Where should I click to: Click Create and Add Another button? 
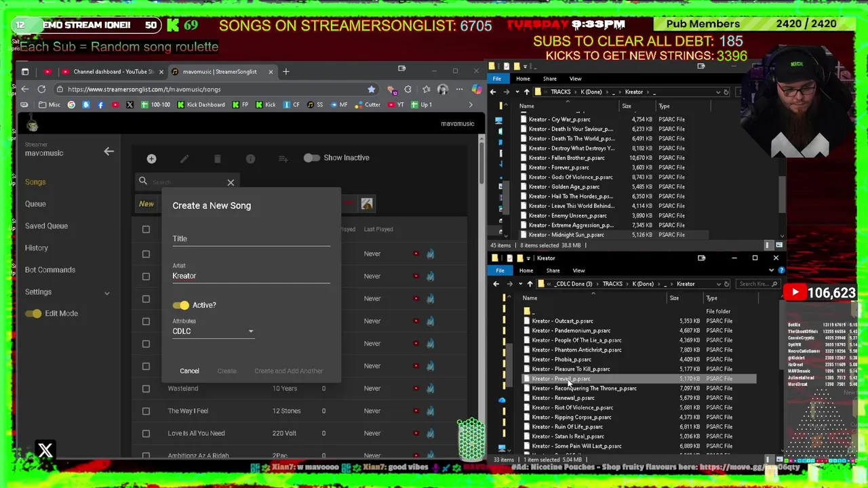point(289,371)
